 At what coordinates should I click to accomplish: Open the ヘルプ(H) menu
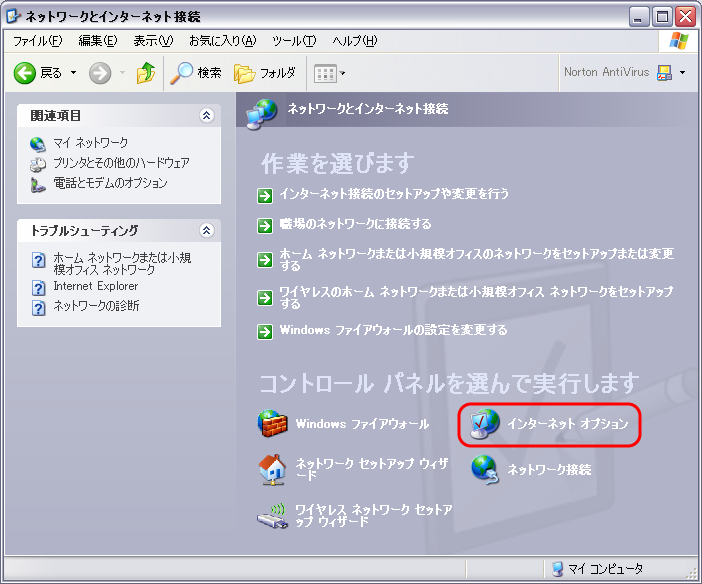355,41
